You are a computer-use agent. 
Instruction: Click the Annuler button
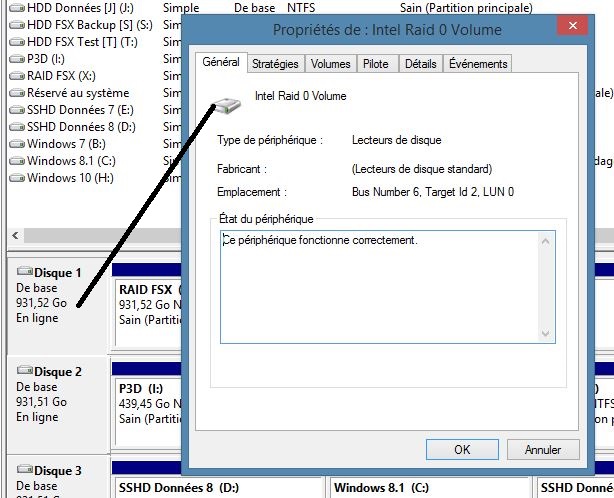[543, 449]
